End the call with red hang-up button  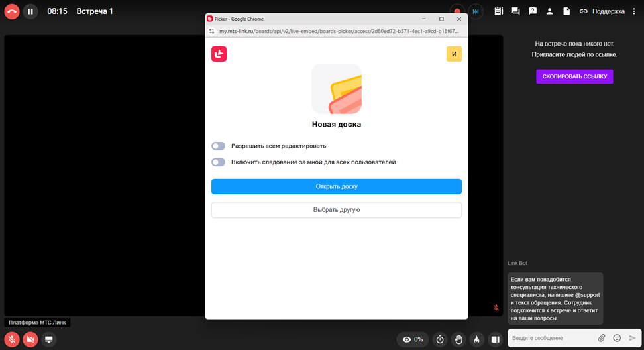[x=12, y=11]
